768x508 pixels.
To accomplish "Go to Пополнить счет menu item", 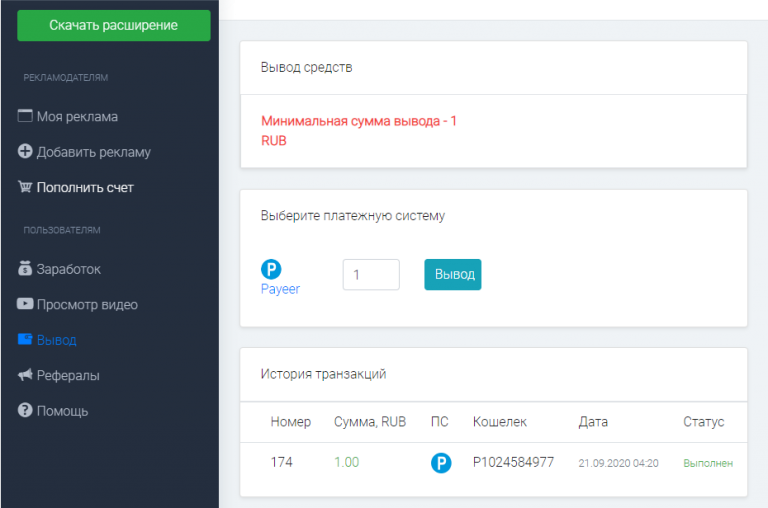I will click(x=85, y=187).
